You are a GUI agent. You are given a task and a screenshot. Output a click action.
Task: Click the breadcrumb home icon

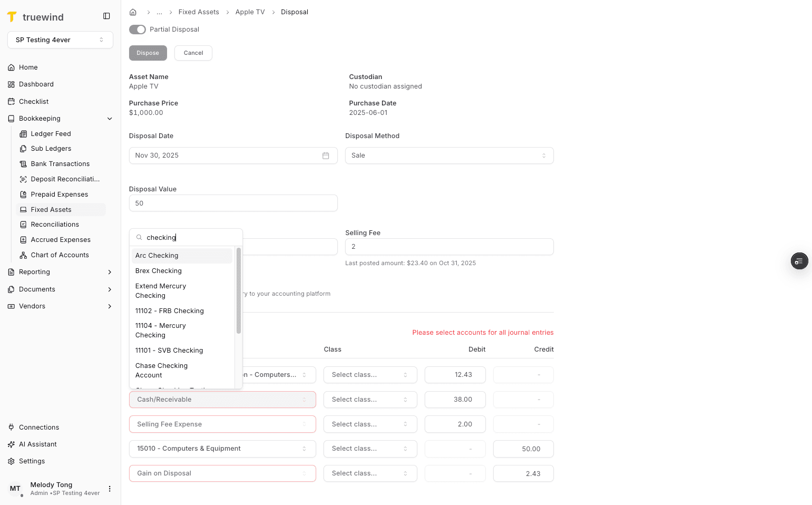(x=133, y=12)
